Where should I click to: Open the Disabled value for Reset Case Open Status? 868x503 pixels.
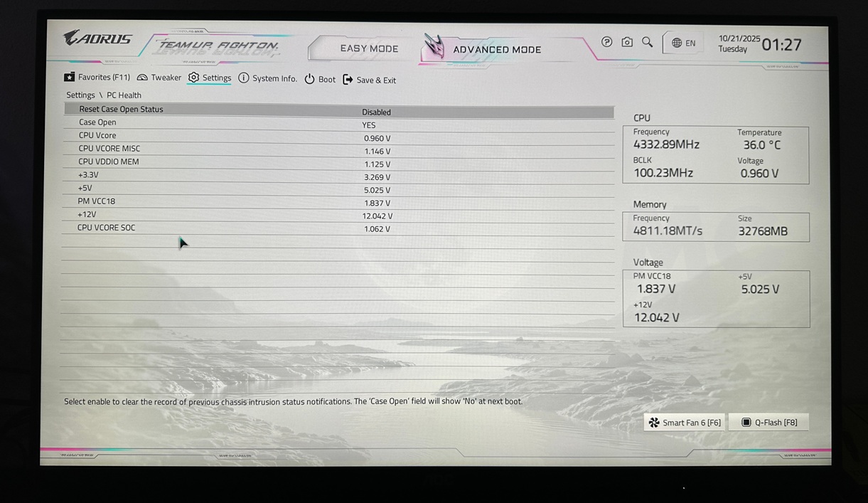(x=376, y=112)
